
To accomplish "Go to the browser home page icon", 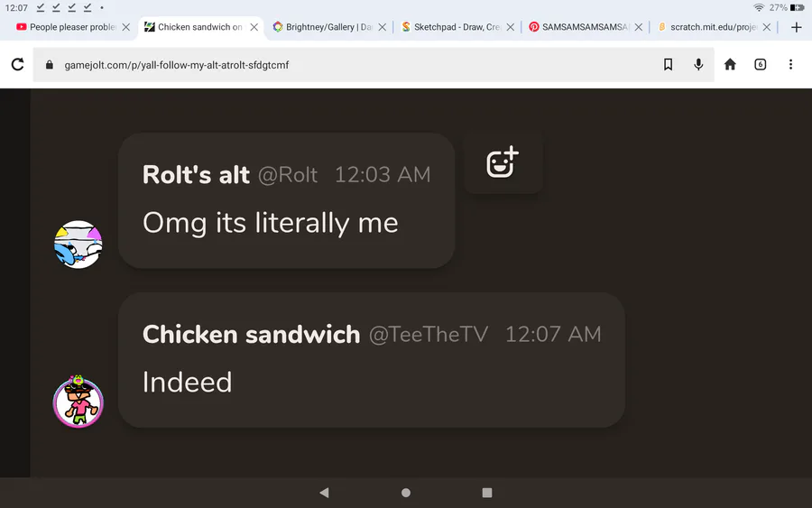I will (730, 64).
